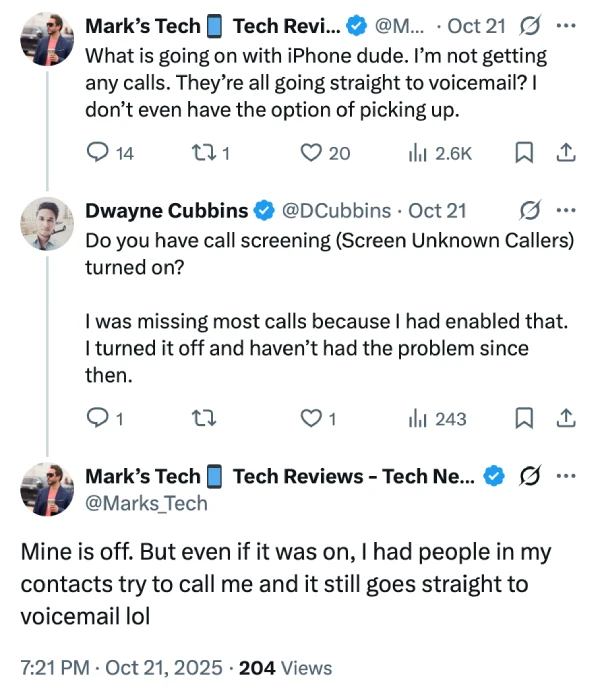Image resolution: width=600 pixels, height=693 pixels.
Task: Reply to Dwayne Cubbins' tweet
Action: point(98,419)
